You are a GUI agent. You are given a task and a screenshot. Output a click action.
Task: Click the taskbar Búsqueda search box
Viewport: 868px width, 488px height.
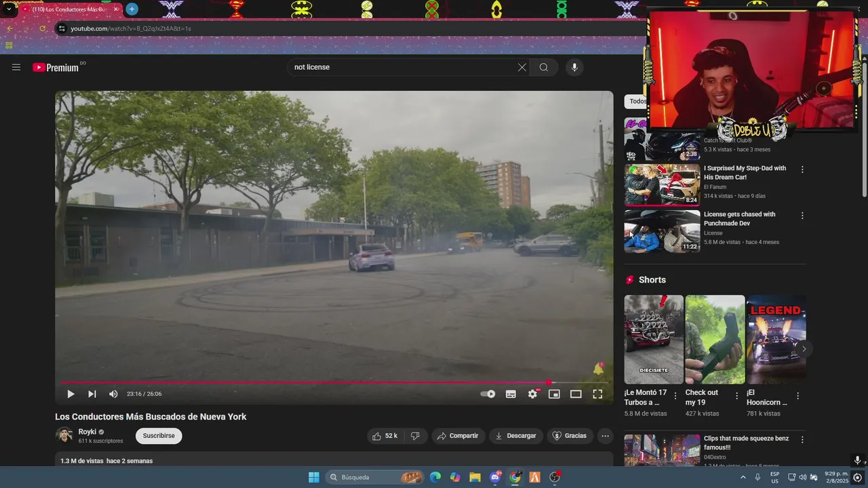[375, 477]
